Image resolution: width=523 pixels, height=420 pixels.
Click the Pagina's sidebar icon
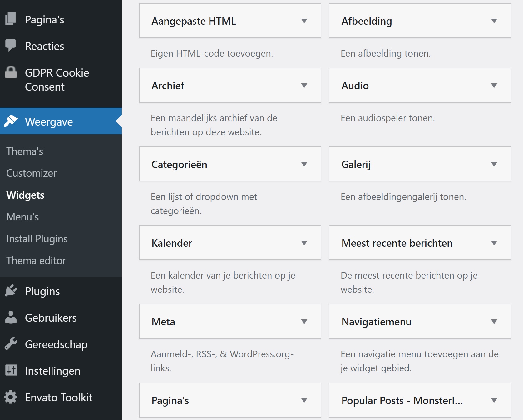(11, 19)
